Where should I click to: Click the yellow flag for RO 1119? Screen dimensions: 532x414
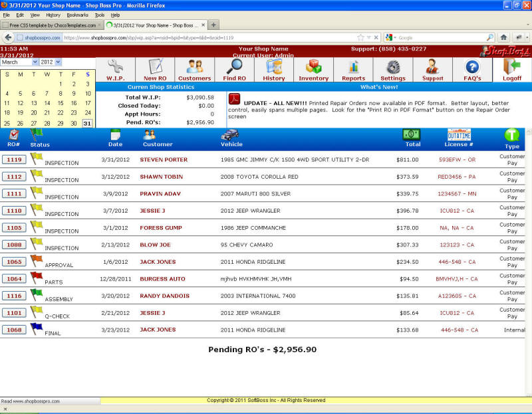click(37, 159)
